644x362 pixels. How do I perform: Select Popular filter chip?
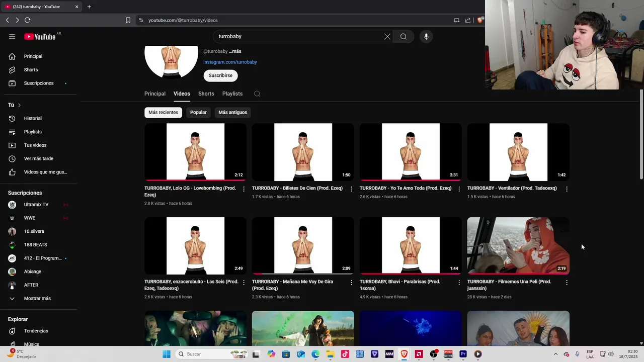198,112
